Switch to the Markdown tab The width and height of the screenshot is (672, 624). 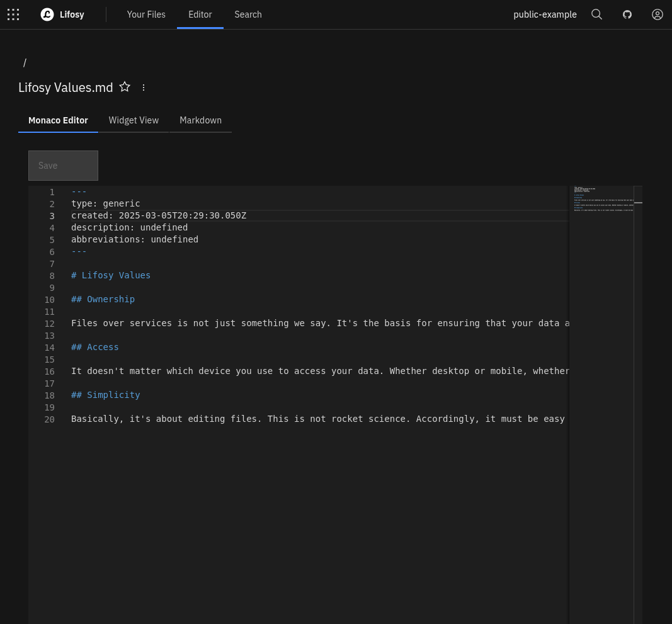[200, 120]
